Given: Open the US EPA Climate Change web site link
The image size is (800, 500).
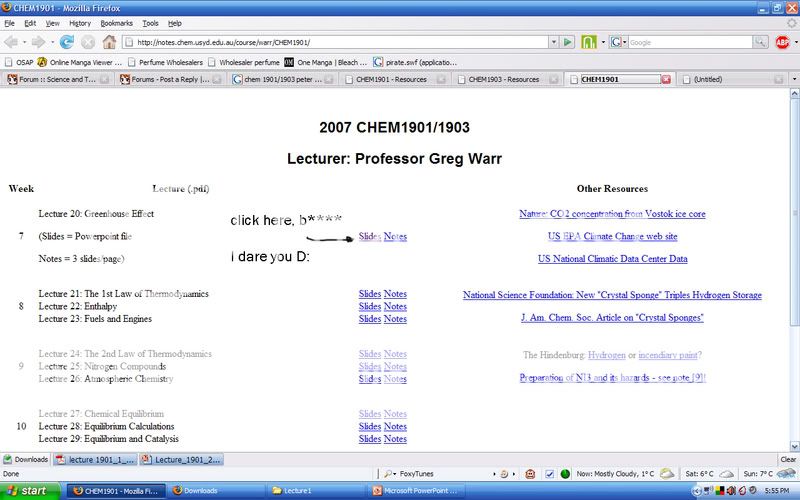Looking at the screenshot, I should coord(612,237).
